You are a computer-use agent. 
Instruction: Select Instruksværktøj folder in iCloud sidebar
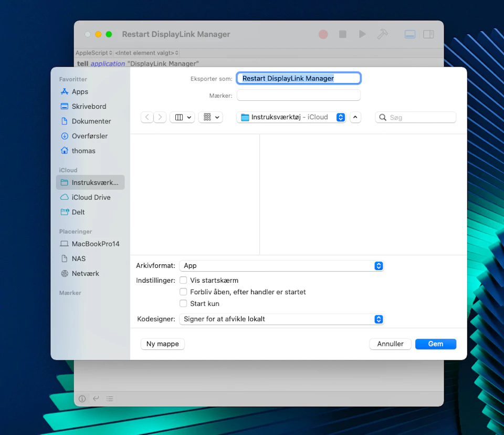[x=90, y=182]
